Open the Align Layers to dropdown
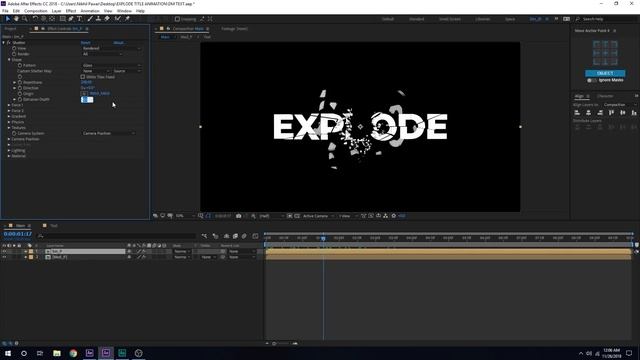Image resolution: width=640 pixels, height=360 pixels. tap(619, 105)
